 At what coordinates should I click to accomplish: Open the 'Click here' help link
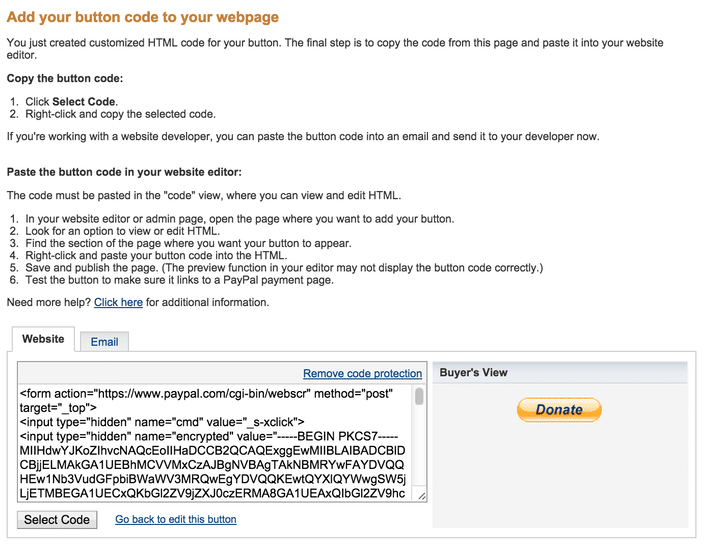coord(118,302)
